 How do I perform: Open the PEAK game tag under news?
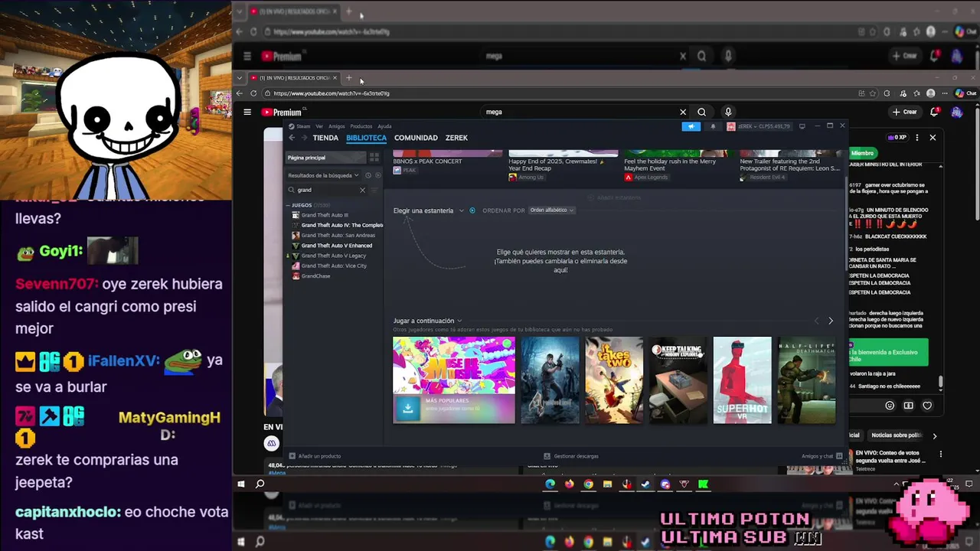(405, 170)
